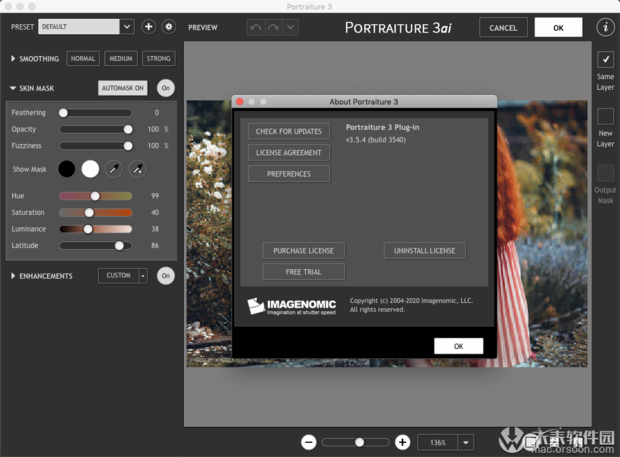Toggle the Enhancements On switch
The height and width of the screenshot is (457, 620).
(x=166, y=276)
